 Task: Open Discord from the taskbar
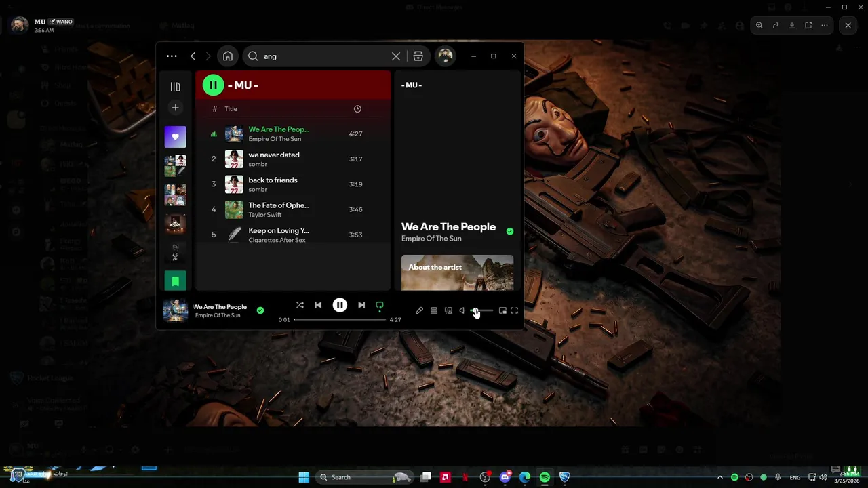[x=505, y=477]
